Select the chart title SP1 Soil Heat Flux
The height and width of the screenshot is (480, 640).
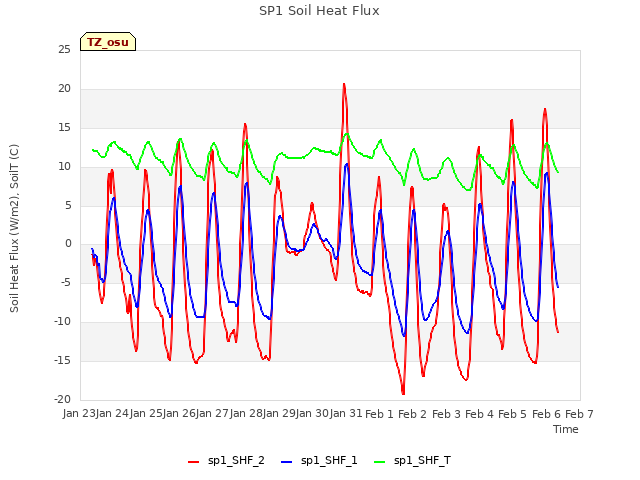pos(319,11)
